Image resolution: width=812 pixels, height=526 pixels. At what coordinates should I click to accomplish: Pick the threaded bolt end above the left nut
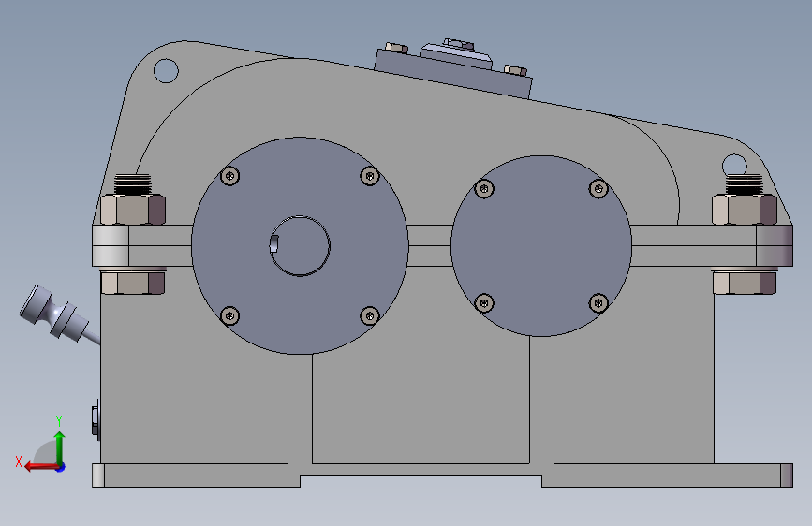click(133, 184)
